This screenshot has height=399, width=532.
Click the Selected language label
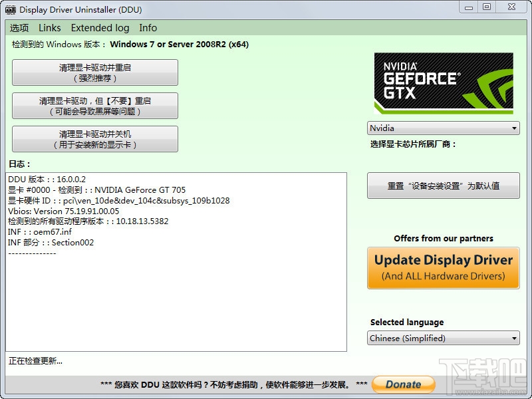click(407, 323)
